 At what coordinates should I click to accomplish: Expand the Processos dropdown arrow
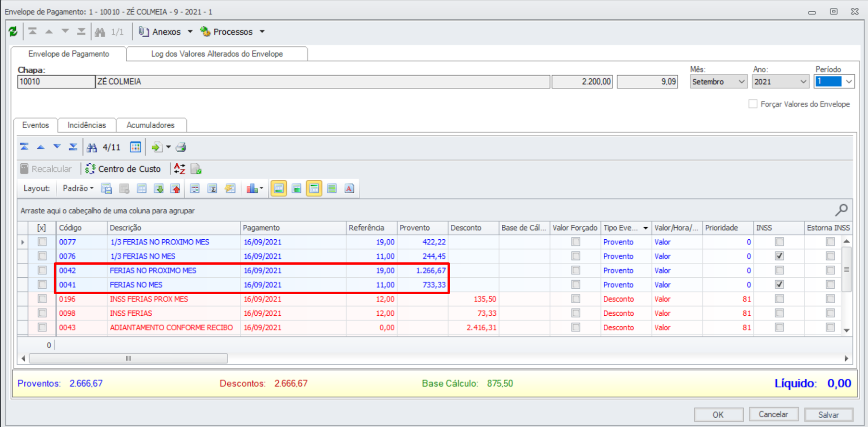coord(262,31)
